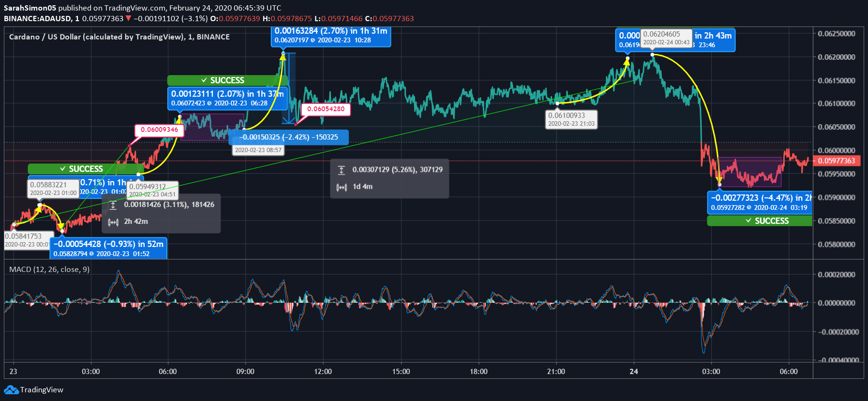The height and width of the screenshot is (401, 868).
Task: Select the 0.06054280 pink price label
Action: [x=326, y=109]
